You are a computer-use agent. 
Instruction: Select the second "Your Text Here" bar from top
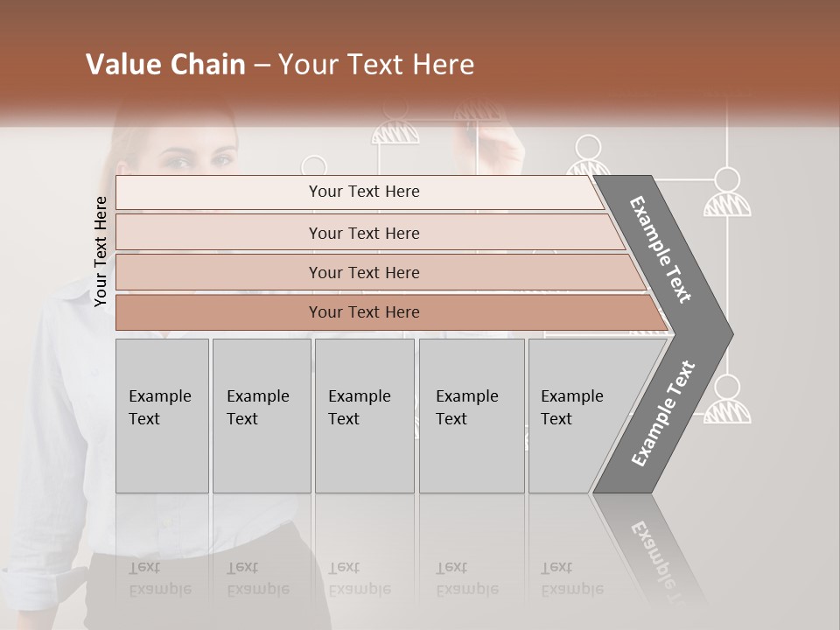point(363,233)
